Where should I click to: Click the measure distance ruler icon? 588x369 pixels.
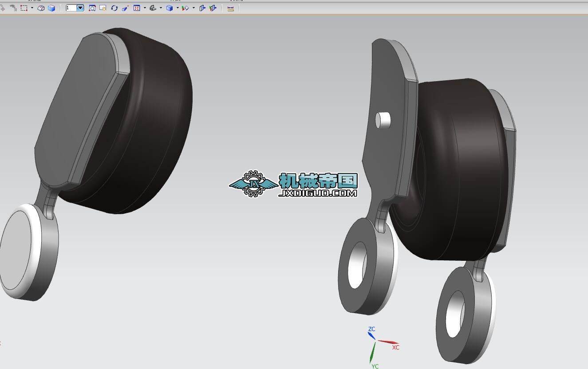click(x=230, y=8)
